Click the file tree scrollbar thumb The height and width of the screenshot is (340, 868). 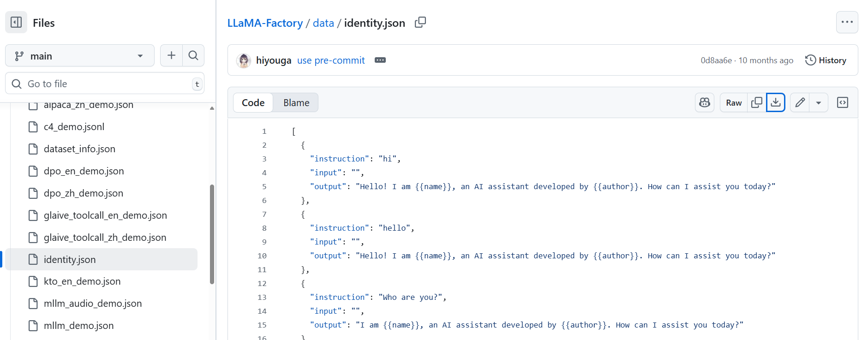tap(212, 234)
